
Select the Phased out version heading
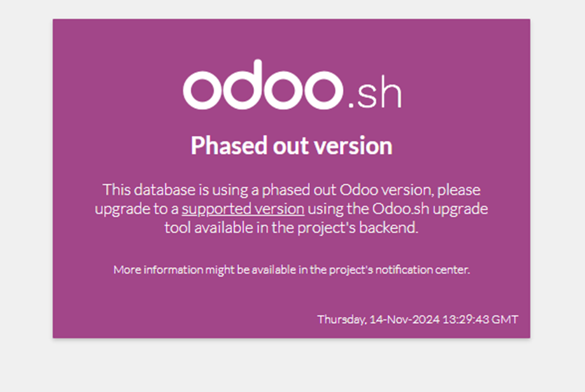click(292, 146)
